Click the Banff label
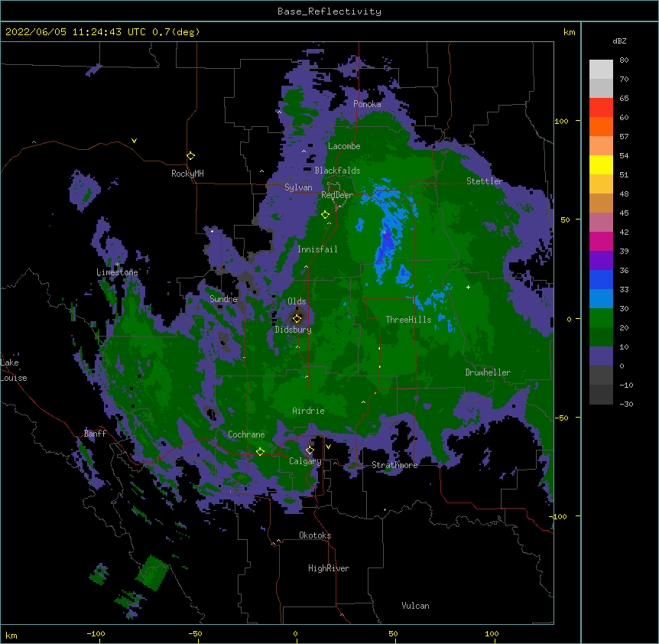The width and height of the screenshot is (659, 644). click(x=95, y=434)
